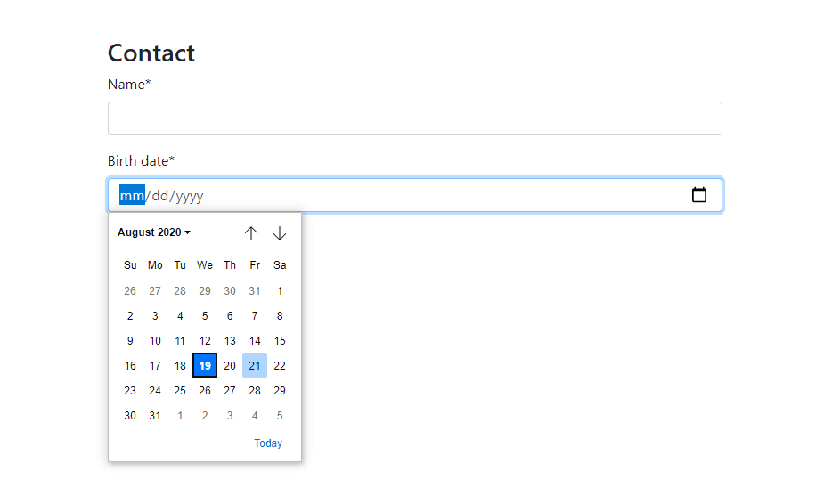832x504 pixels.
Task: Click the Today link
Action: tap(268, 443)
